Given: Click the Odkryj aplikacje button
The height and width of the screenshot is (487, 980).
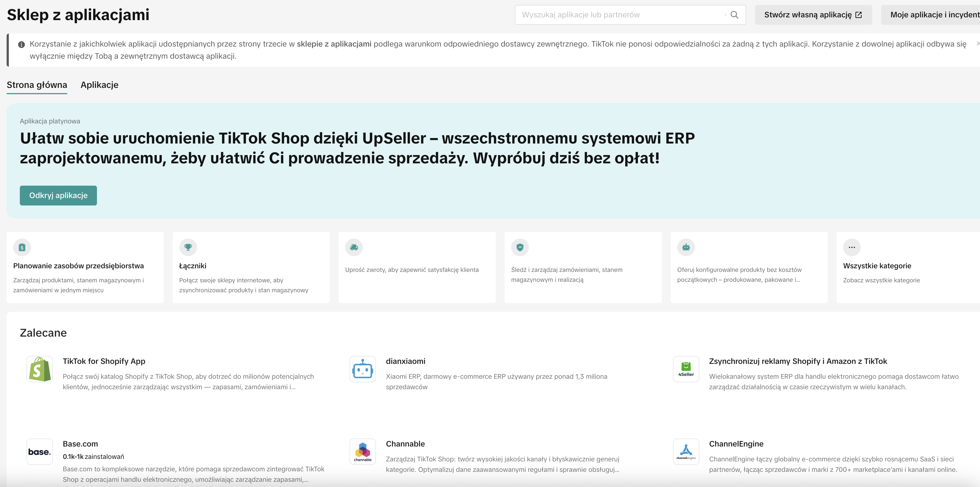Looking at the screenshot, I should click(58, 196).
